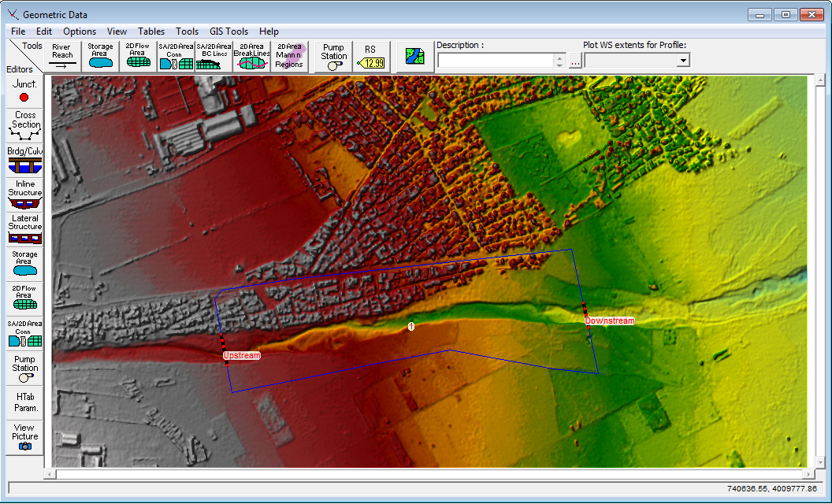Open the GIS Tools menu
The image size is (832, 504).
[228, 31]
